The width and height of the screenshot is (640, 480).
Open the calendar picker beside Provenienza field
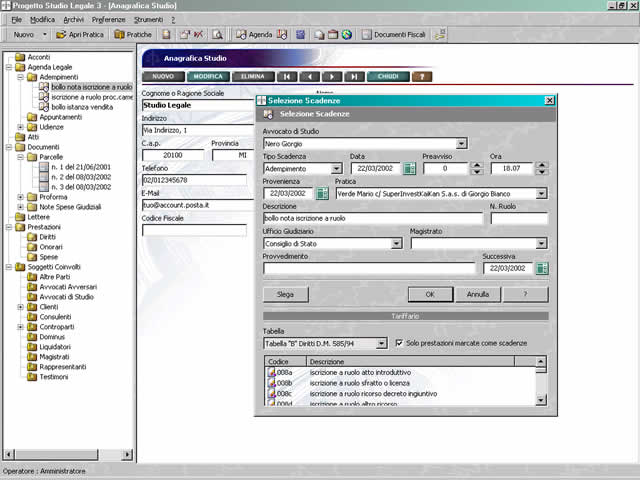(322, 193)
